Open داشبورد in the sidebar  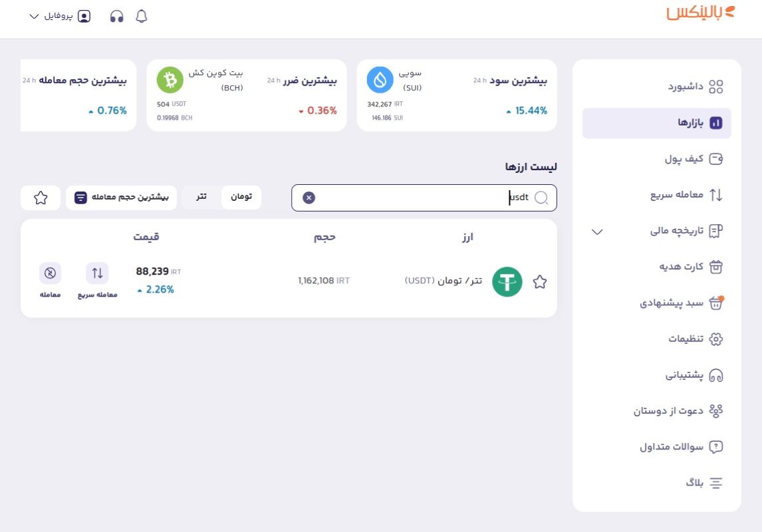point(656,86)
